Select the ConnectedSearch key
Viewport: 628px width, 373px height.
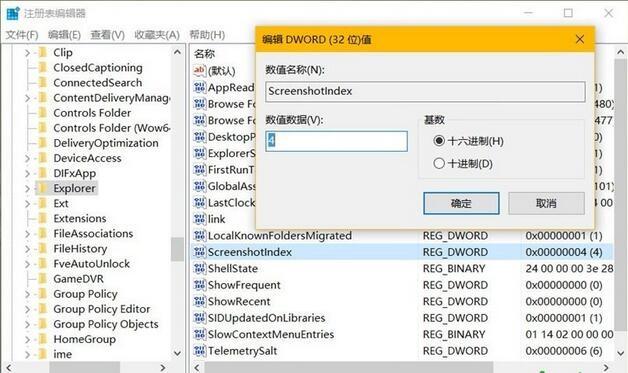(97, 83)
